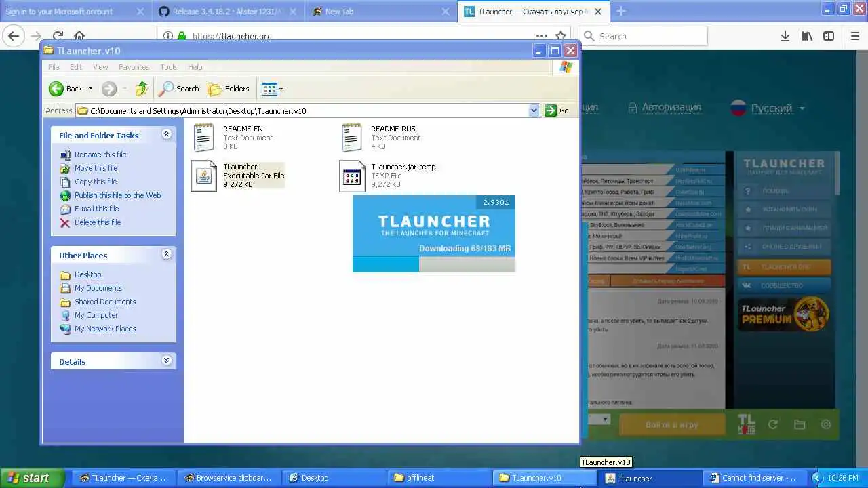
Task: Click the Windows start button
Action: (33, 478)
